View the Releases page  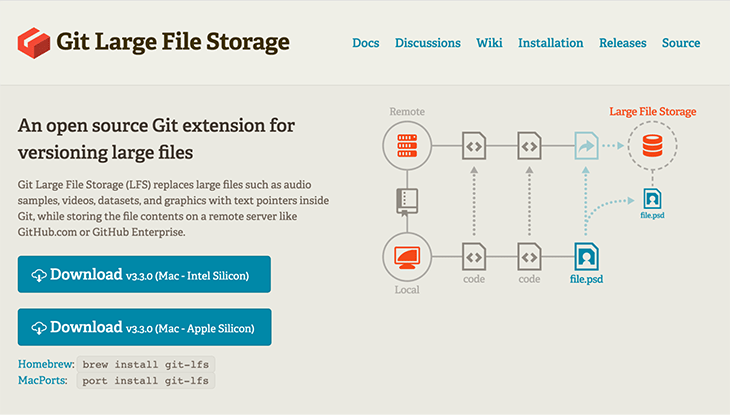(x=622, y=43)
